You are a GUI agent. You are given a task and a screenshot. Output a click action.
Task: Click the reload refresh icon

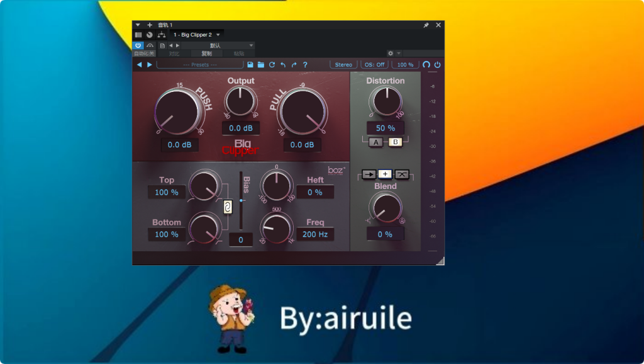point(272,65)
